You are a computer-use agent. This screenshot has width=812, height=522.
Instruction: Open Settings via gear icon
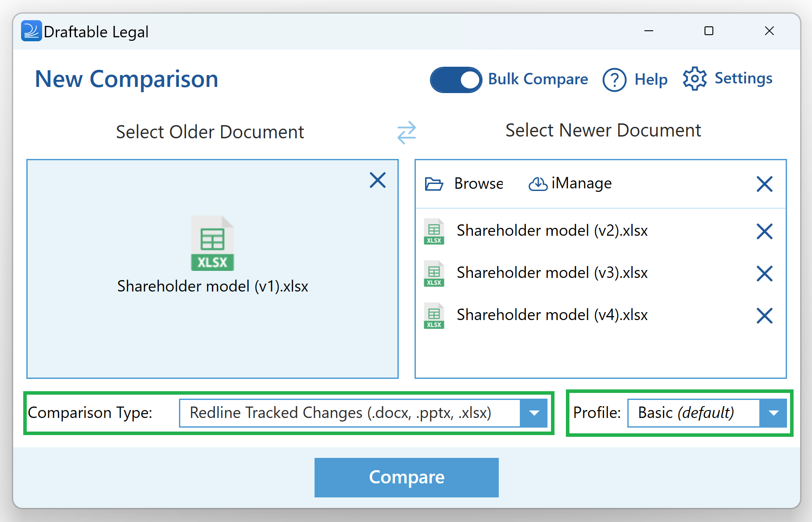tap(694, 79)
